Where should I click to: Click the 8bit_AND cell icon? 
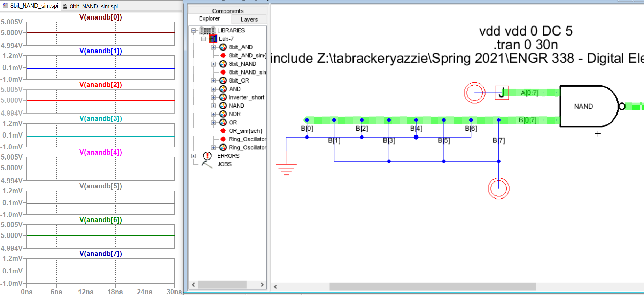223,47
